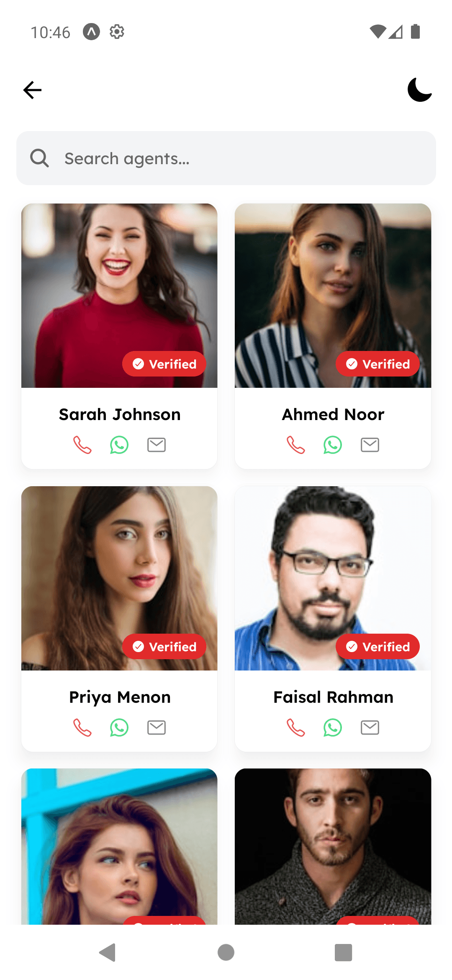Viewport: 452px width, 980px height.
Task: Email Sarah Johnson using envelope icon
Action: [x=157, y=445]
